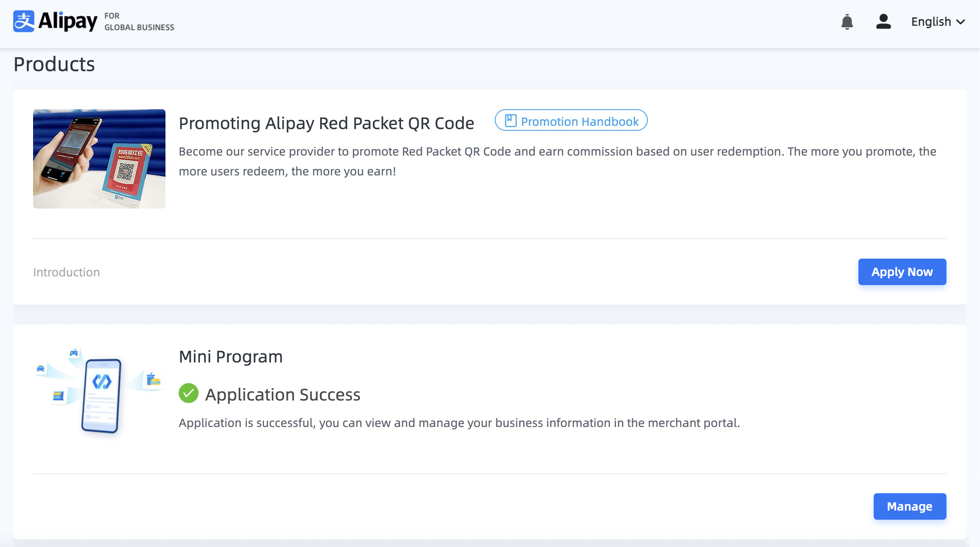
Task: Select the merchant portal description text
Action: tap(459, 423)
